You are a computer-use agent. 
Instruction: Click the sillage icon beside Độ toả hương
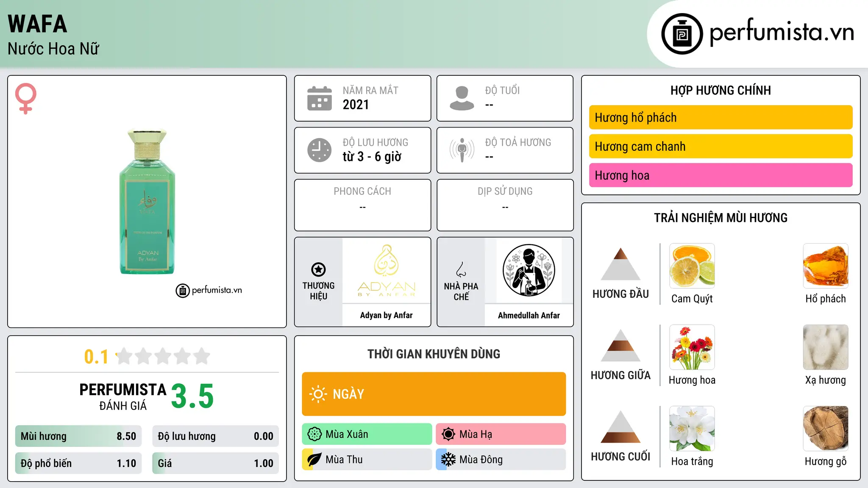coord(462,150)
